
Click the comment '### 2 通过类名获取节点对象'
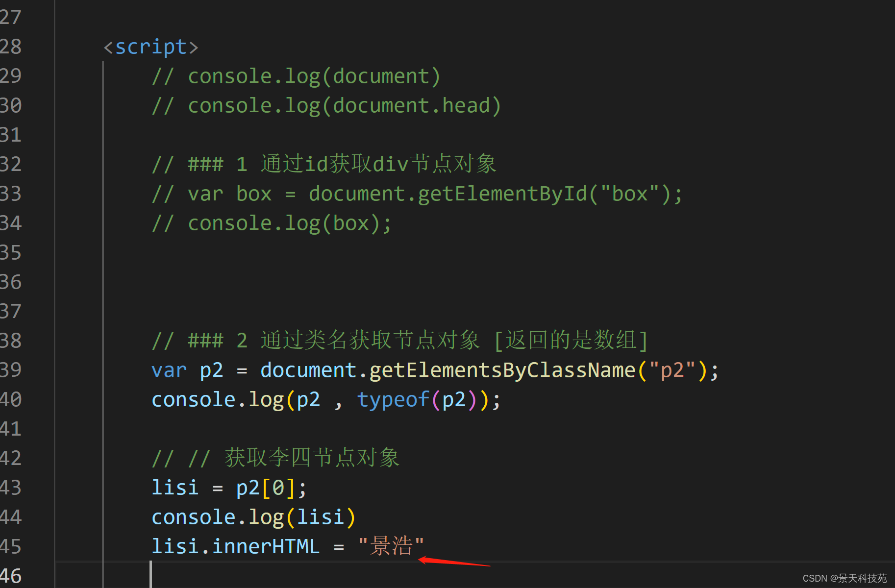tap(316, 341)
